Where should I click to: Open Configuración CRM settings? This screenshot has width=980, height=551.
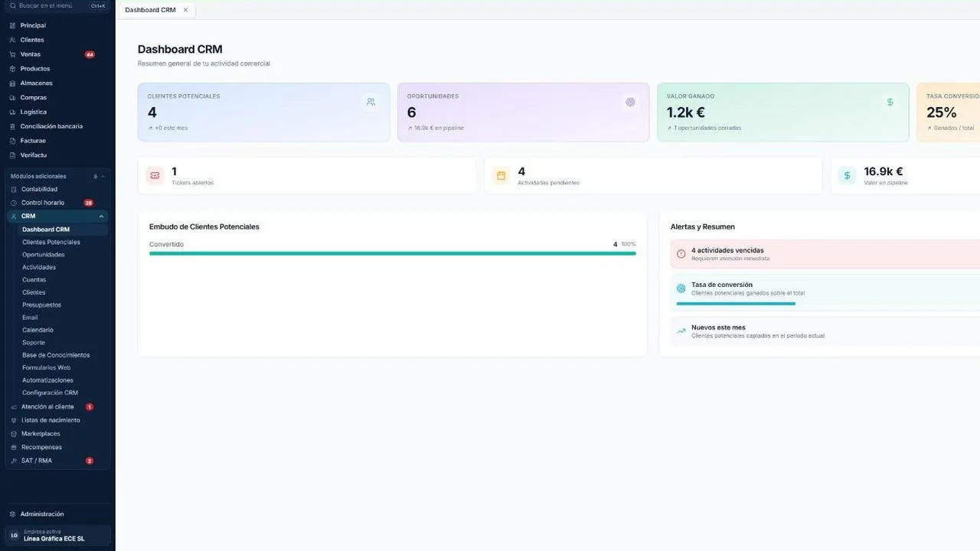(x=50, y=393)
